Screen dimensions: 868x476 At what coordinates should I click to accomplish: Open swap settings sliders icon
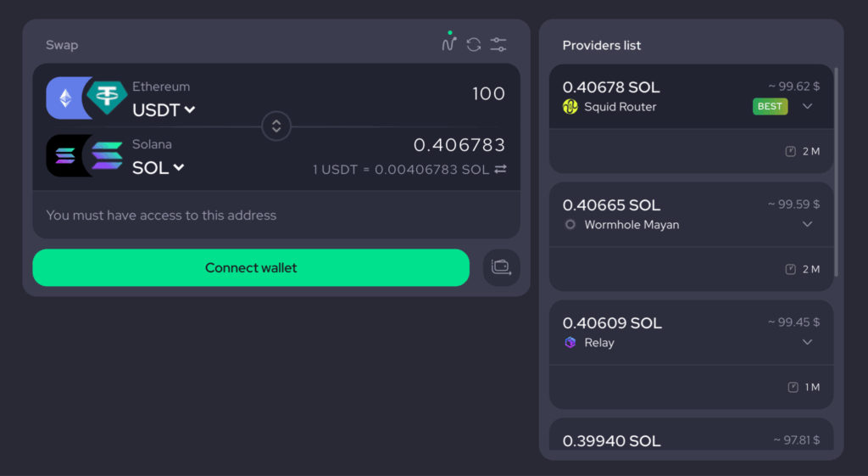[498, 44]
